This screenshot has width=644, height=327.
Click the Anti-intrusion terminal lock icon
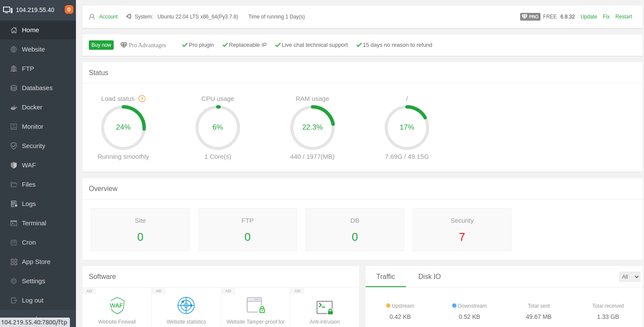[324, 307]
